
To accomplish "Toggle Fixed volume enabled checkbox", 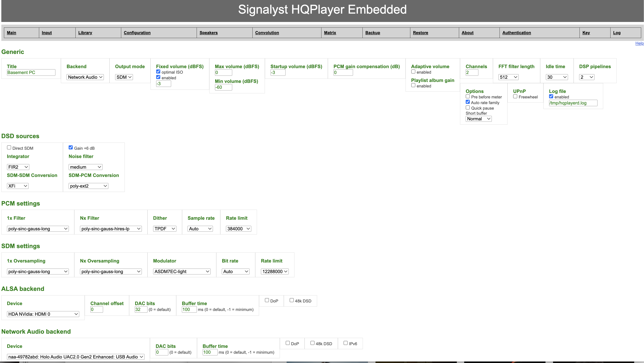I will click(158, 77).
